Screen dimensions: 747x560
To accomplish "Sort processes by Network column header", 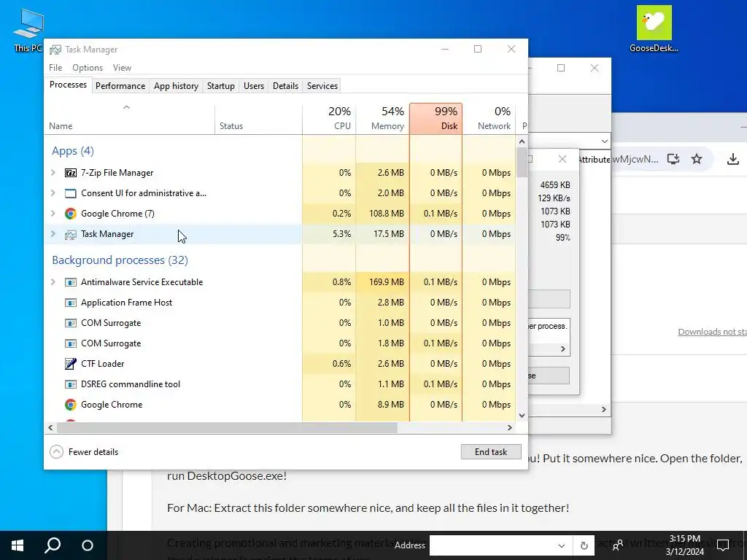I will (x=489, y=119).
